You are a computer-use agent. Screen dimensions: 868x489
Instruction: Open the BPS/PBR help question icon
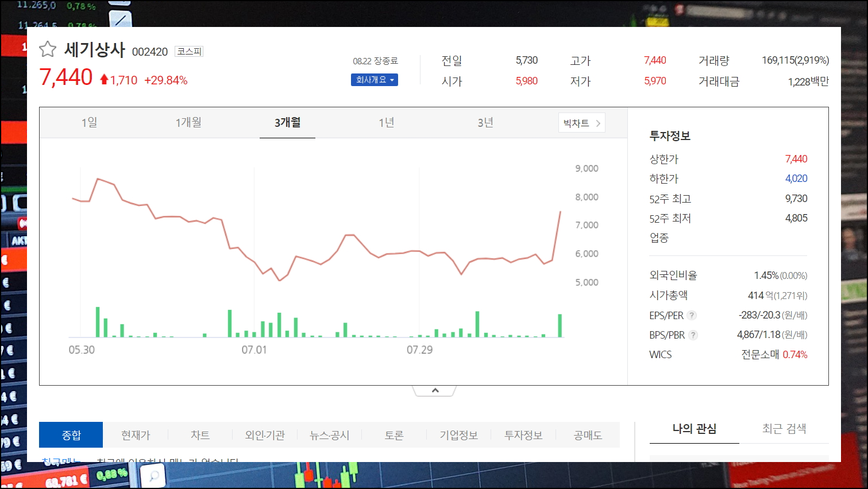pyautogui.click(x=693, y=335)
